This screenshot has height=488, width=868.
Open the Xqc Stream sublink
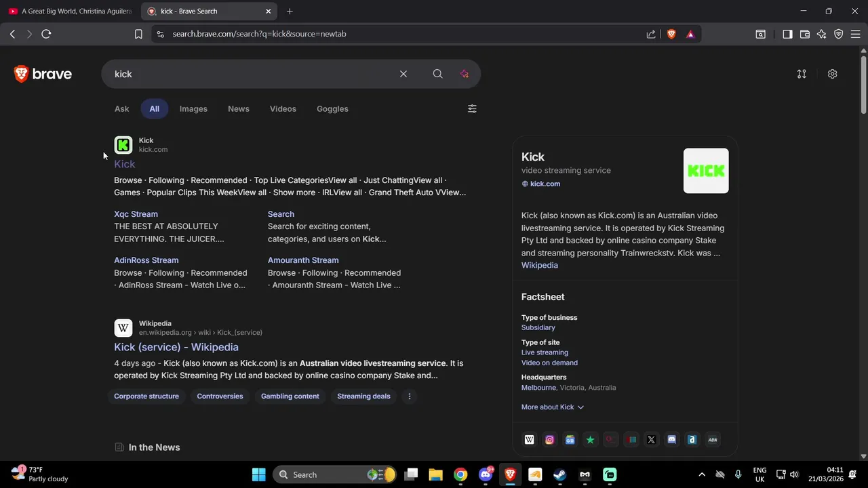[x=136, y=214]
